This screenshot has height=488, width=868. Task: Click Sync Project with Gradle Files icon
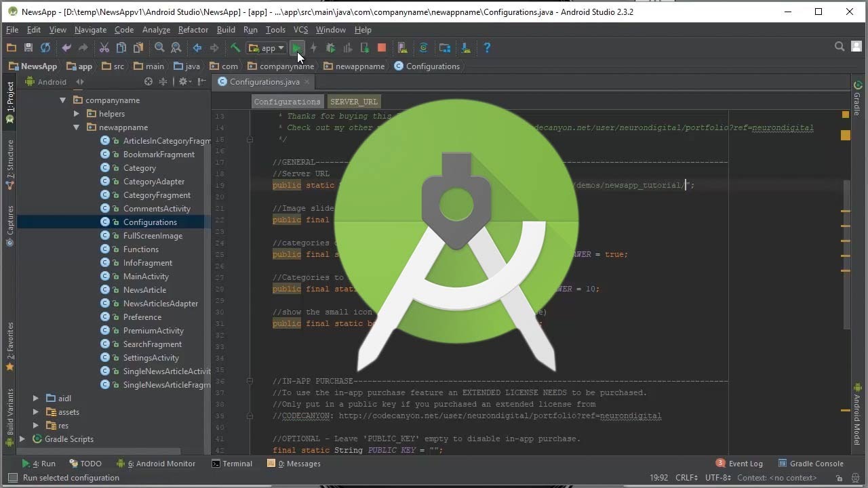coord(423,47)
